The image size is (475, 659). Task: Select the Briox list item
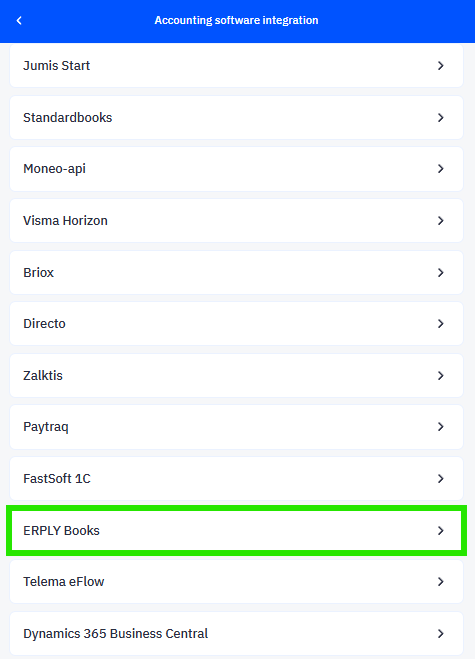236,273
